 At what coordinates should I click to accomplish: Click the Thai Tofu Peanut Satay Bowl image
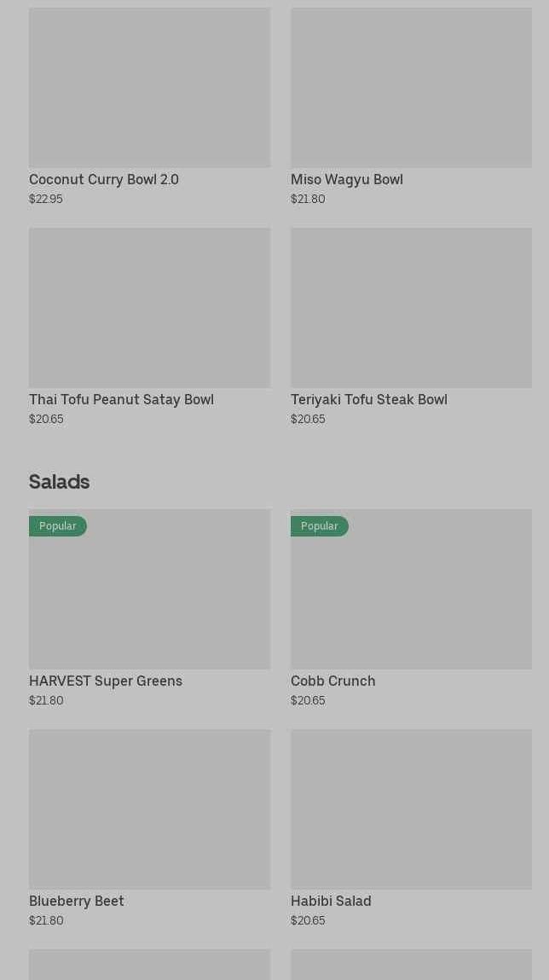tap(149, 307)
